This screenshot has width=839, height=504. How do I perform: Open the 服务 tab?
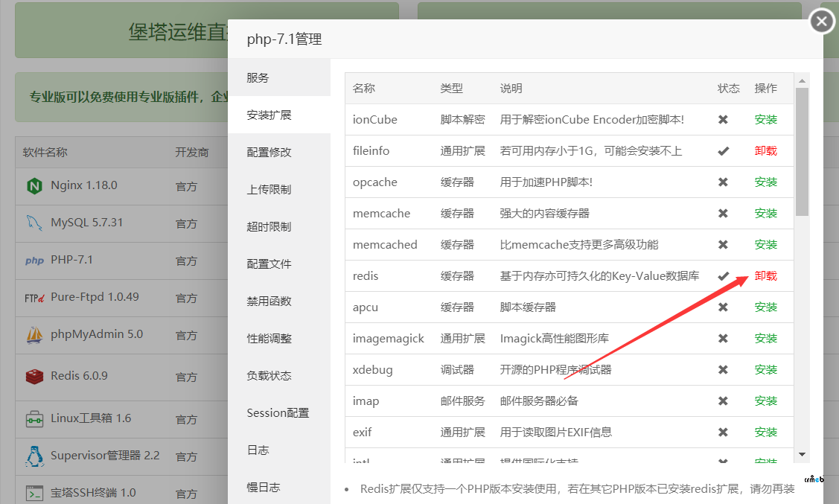click(278, 77)
